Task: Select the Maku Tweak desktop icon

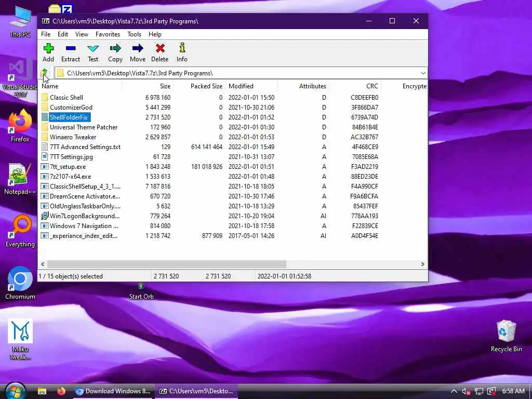Action: coord(20,339)
